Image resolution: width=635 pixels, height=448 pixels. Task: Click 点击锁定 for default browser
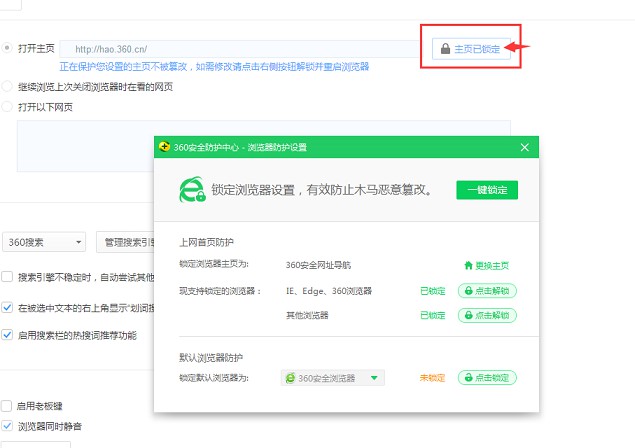487,378
